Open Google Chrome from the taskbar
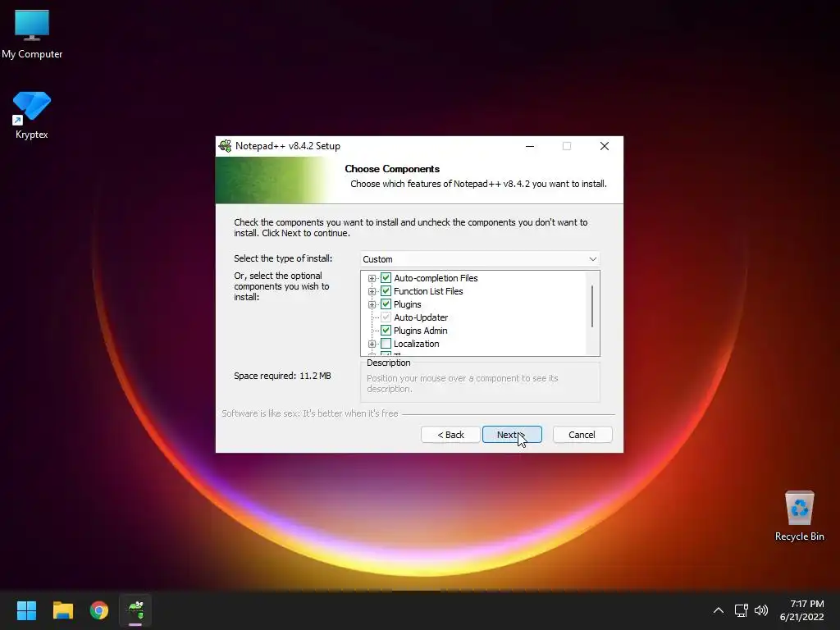 pyautogui.click(x=99, y=610)
